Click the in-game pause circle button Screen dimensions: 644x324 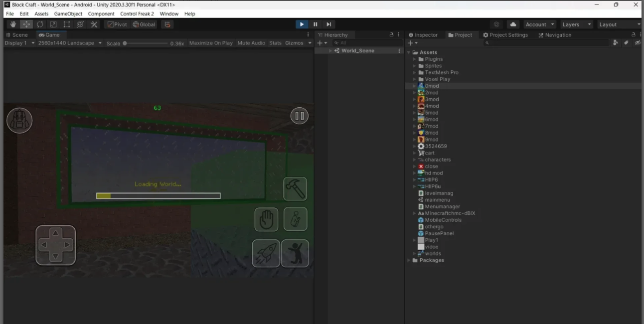coord(300,116)
